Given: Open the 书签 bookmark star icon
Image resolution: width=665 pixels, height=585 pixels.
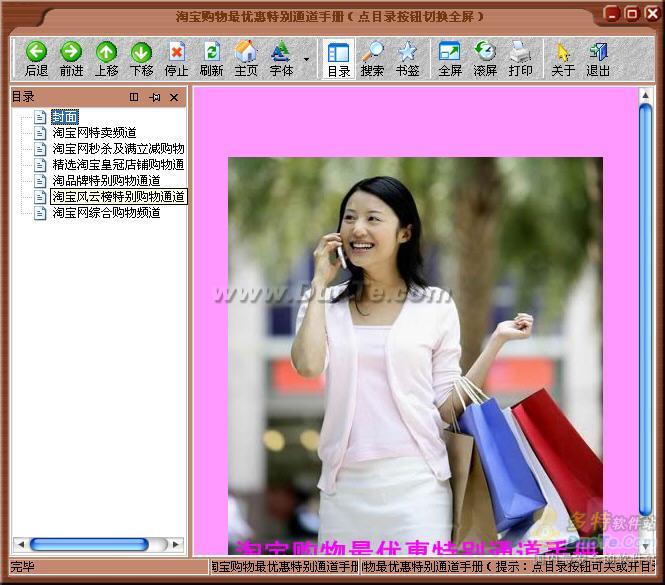Looking at the screenshot, I should pos(408,51).
